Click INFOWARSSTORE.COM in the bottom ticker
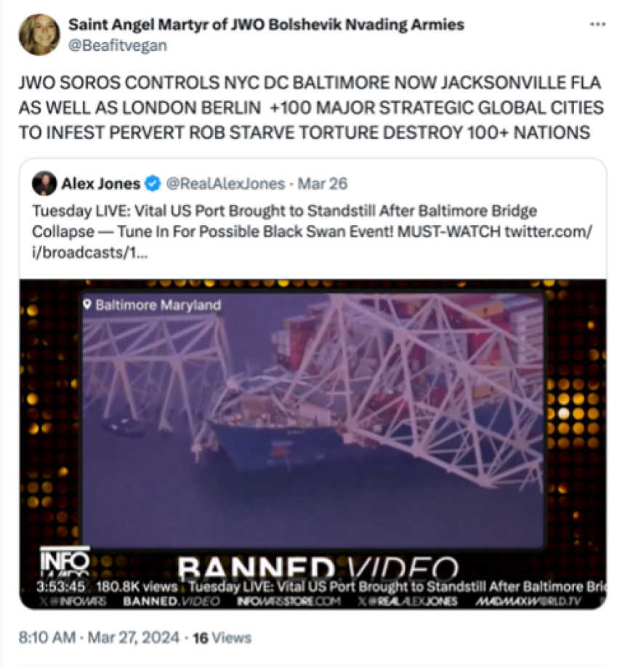625x672 pixels. (x=289, y=602)
